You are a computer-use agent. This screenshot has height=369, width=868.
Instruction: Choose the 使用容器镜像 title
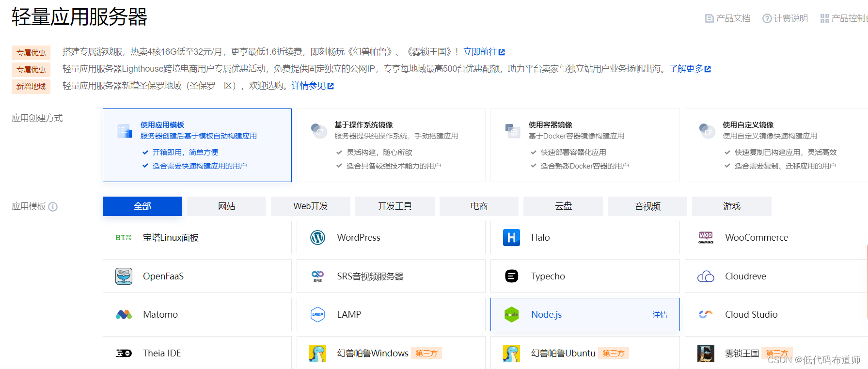(x=551, y=125)
